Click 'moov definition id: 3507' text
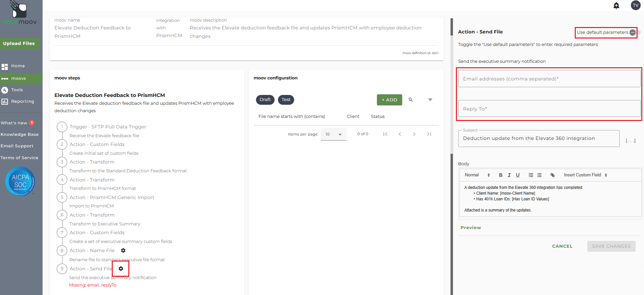This screenshot has height=295, width=644. (x=420, y=53)
